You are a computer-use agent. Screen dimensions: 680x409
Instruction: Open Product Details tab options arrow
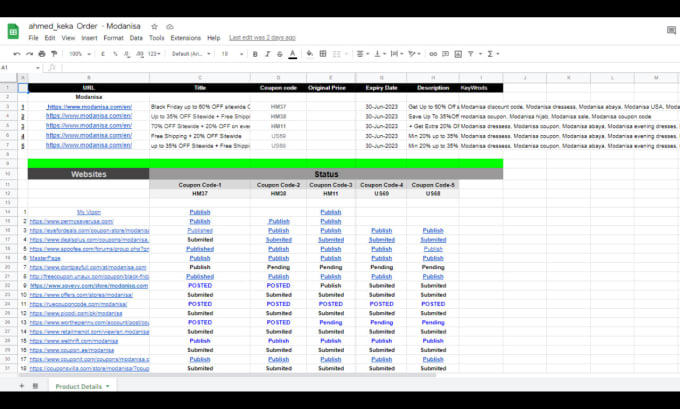pyautogui.click(x=108, y=386)
